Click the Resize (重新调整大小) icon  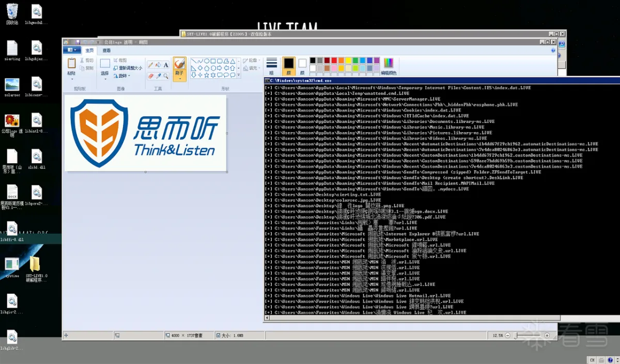(x=115, y=68)
